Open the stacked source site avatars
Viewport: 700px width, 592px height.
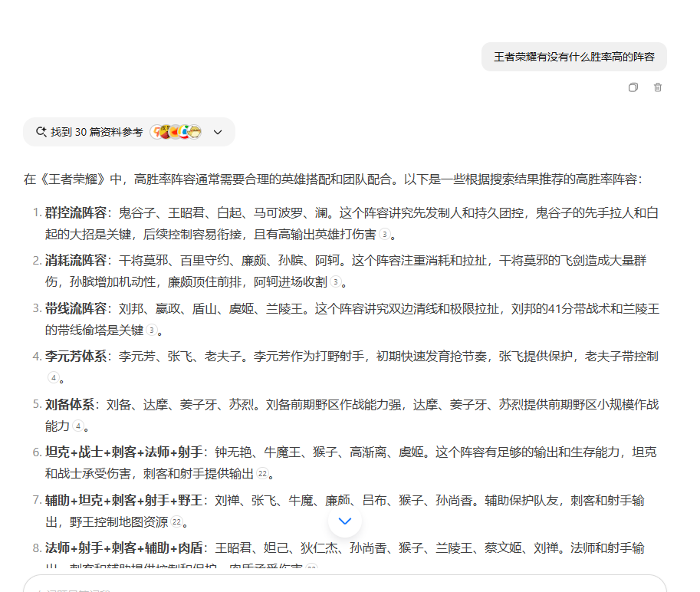click(176, 132)
